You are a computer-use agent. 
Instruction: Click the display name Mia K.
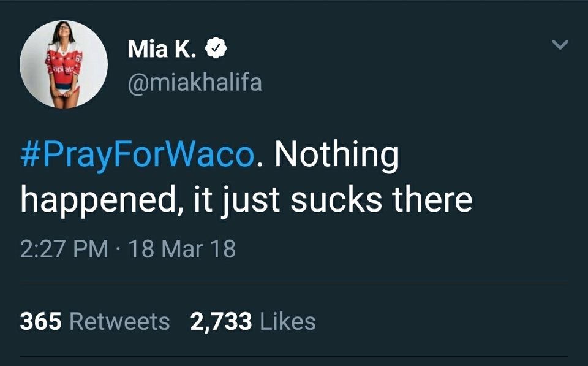click(x=162, y=50)
